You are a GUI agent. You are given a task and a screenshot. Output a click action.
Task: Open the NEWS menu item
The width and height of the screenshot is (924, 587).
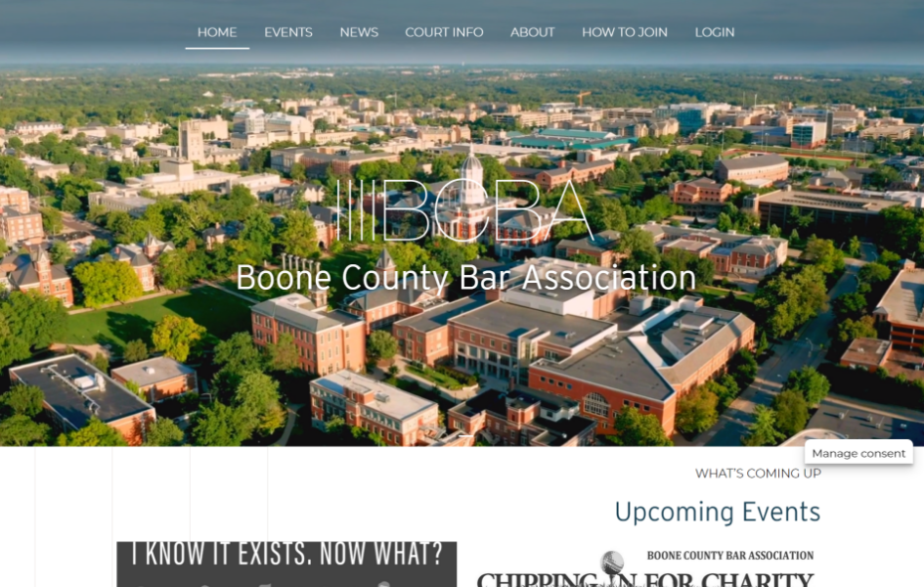(359, 32)
